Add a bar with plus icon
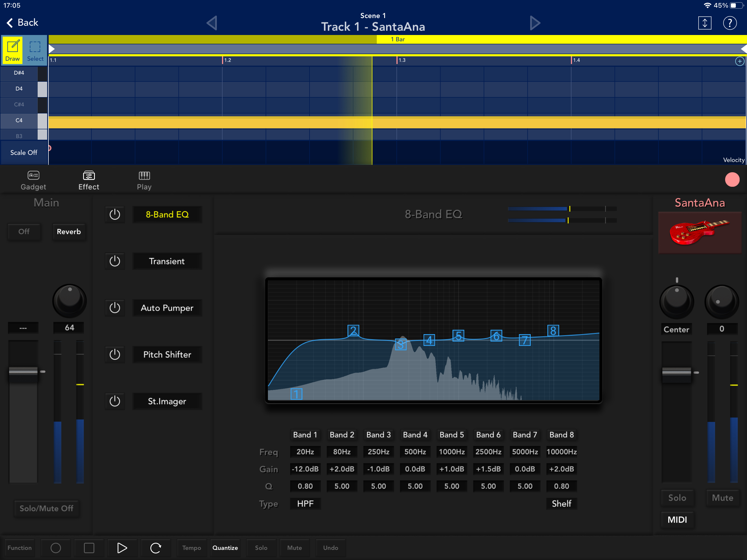This screenshot has height=560, width=747. pos(740,62)
